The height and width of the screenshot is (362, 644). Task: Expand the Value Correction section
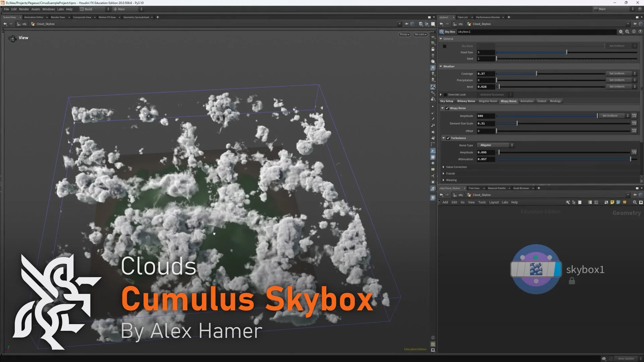click(443, 167)
